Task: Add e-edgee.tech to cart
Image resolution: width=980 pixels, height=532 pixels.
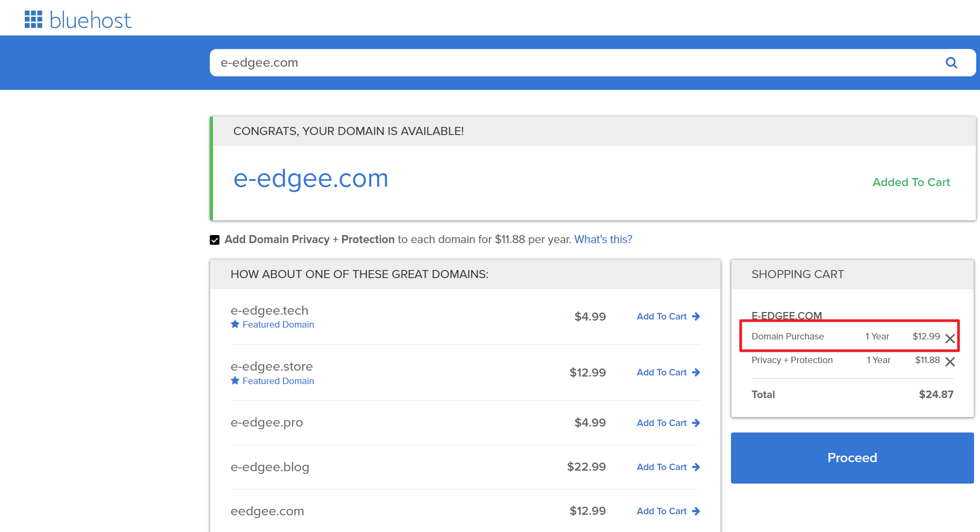Action: pyautogui.click(x=668, y=316)
